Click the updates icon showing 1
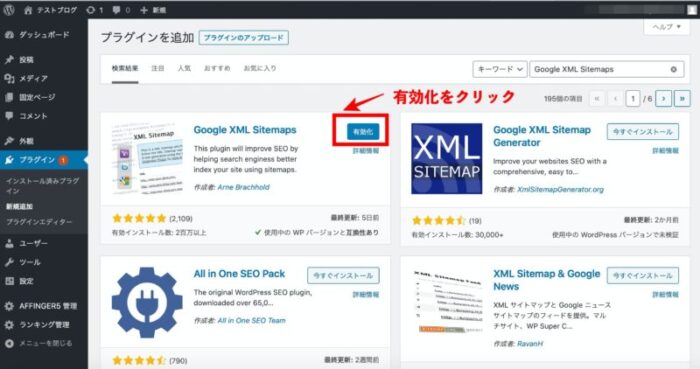The height and width of the screenshot is (369, 700). [x=94, y=10]
